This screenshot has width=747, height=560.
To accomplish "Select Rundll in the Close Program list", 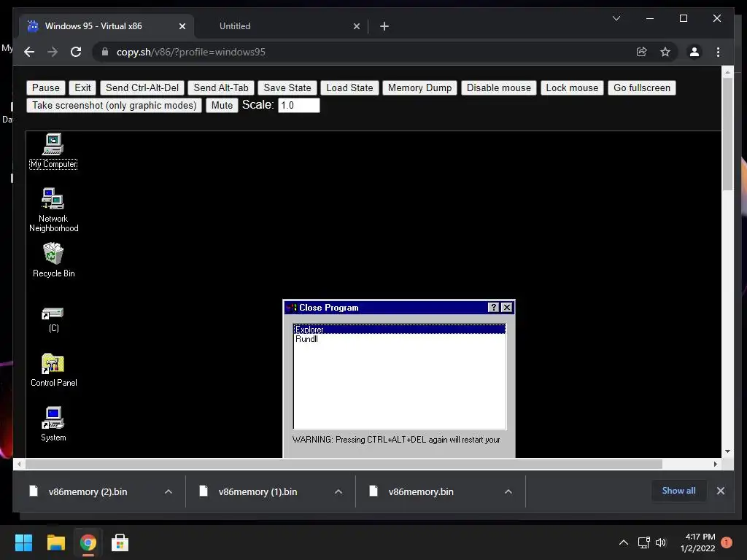I will pyautogui.click(x=399, y=338).
